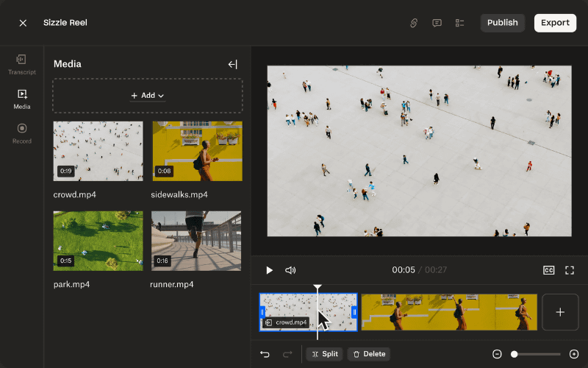Screen dimensions: 588x368
Task: Copy share link using the link icon
Action: [x=414, y=23]
